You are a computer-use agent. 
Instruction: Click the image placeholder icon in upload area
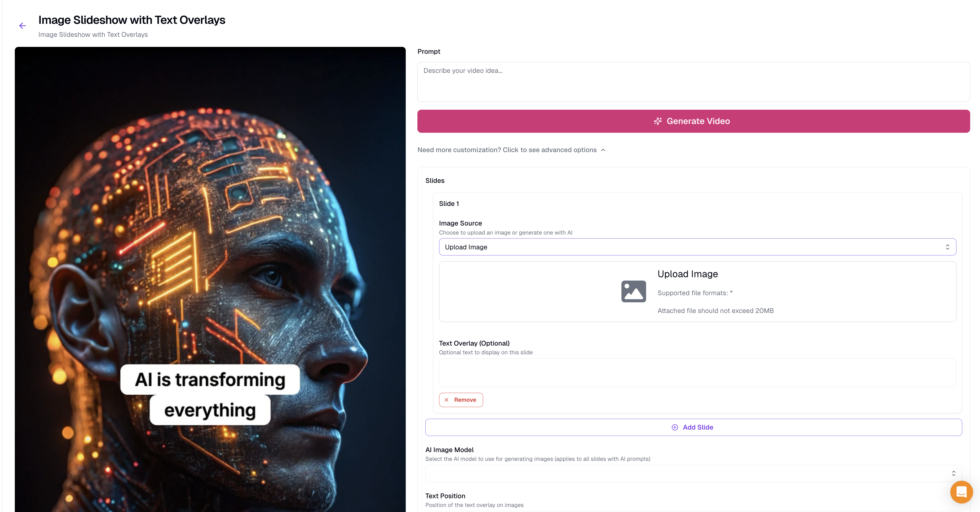pyautogui.click(x=633, y=291)
